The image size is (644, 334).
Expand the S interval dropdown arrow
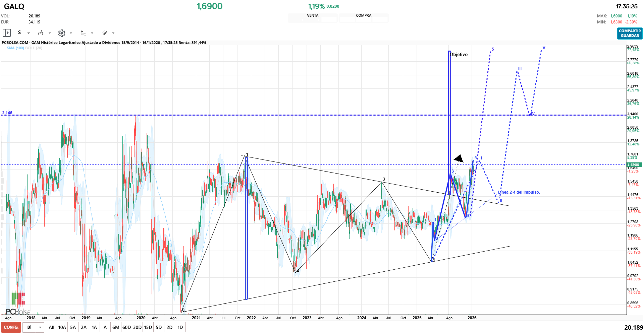[29, 33]
